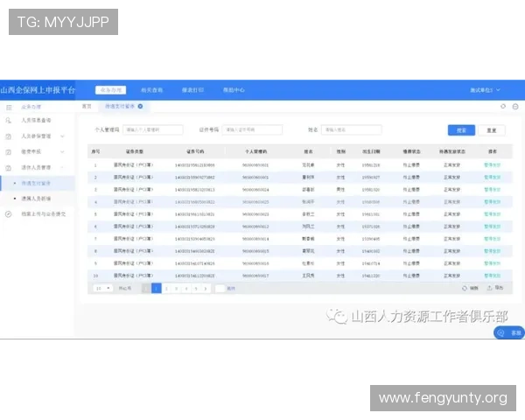Image resolution: width=525 pixels, height=420 pixels.
Task: Open 人员信息查询 in the sidebar
Action: (x=36, y=120)
